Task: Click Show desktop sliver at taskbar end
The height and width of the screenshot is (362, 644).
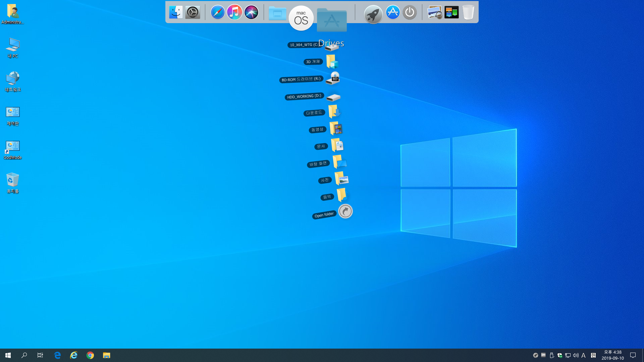Action: 643,355
